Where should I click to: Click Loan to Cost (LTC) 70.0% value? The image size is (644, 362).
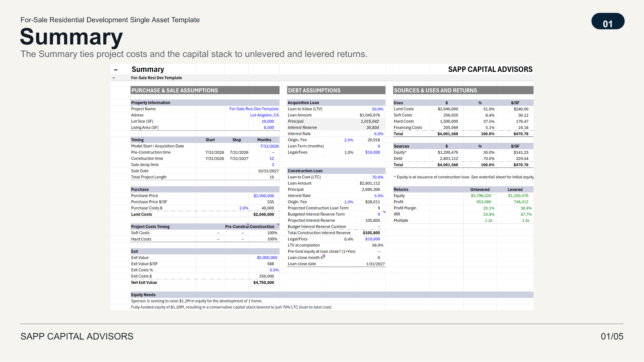coord(377,177)
